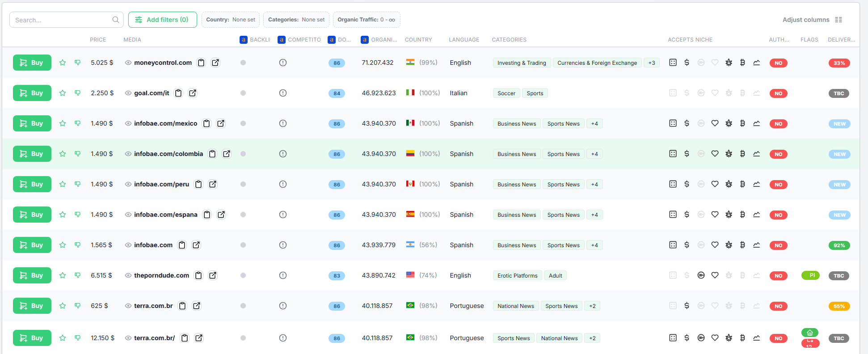Open Organic Traffic range filter
This screenshot has width=868, height=354.
click(x=367, y=20)
